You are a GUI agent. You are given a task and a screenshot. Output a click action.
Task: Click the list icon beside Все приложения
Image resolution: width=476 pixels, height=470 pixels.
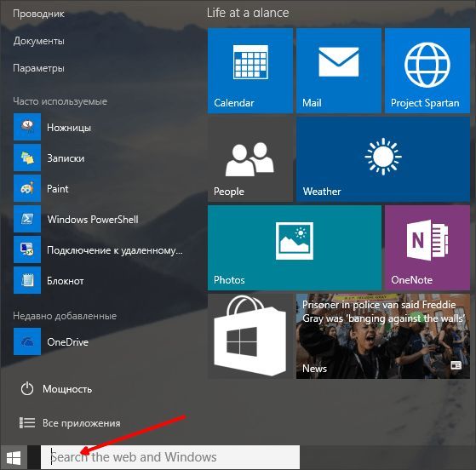(27, 422)
